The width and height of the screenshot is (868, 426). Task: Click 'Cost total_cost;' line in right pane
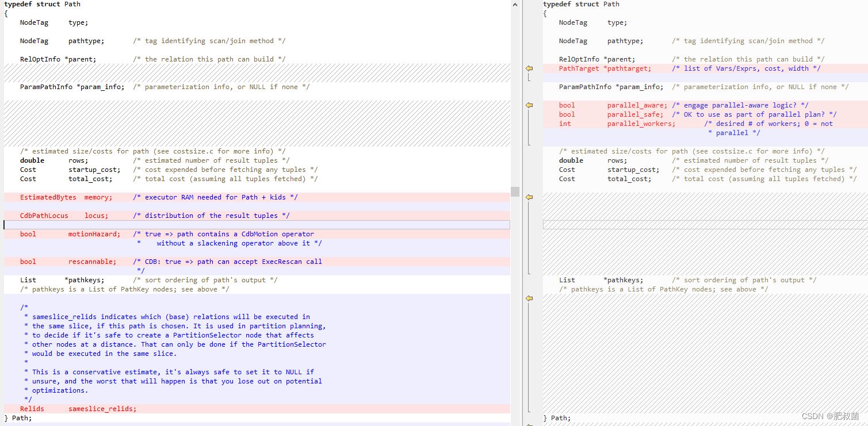(x=708, y=179)
